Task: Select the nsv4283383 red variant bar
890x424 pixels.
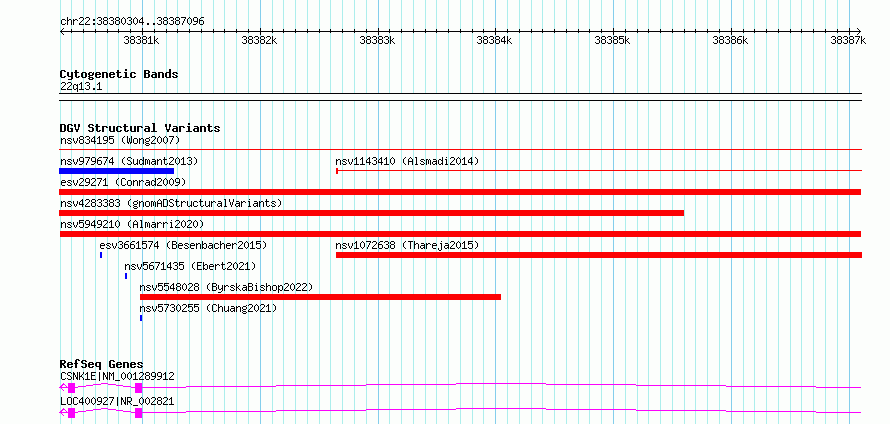Action: 371,213
